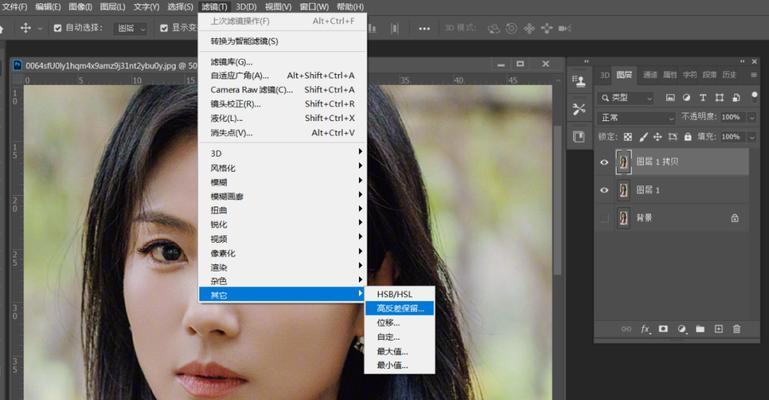Click the link layers chain icon
Screen dimensions: 769x400
pos(626,329)
